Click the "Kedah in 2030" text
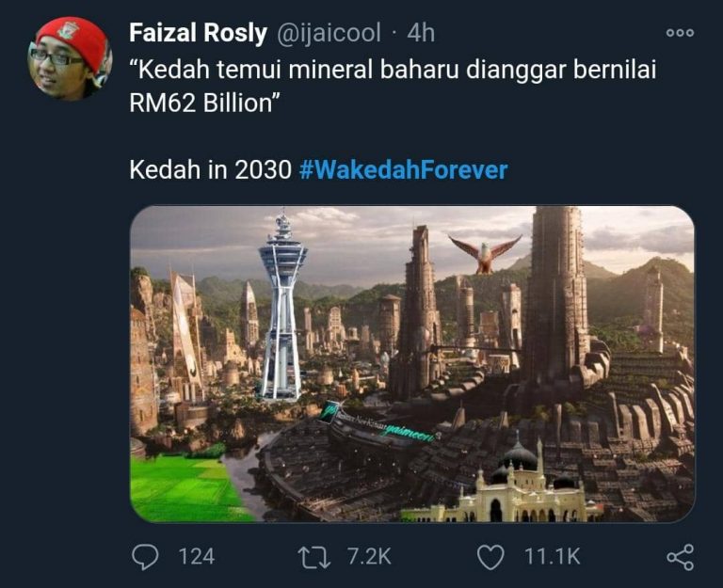 pos(210,169)
